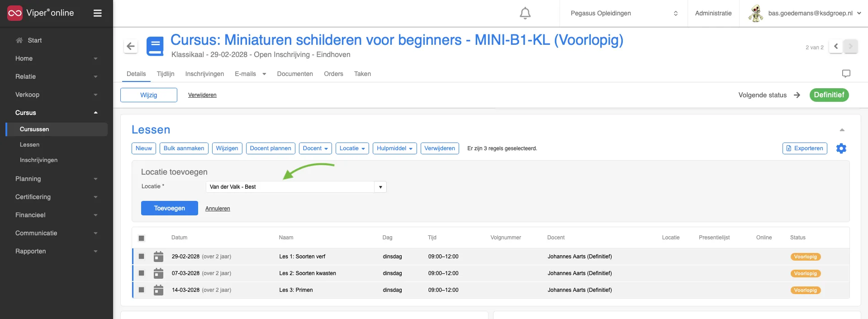Click the Wijzigen button in Lessen toolbar
Screen dimensions: 868x319
click(227, 148)
